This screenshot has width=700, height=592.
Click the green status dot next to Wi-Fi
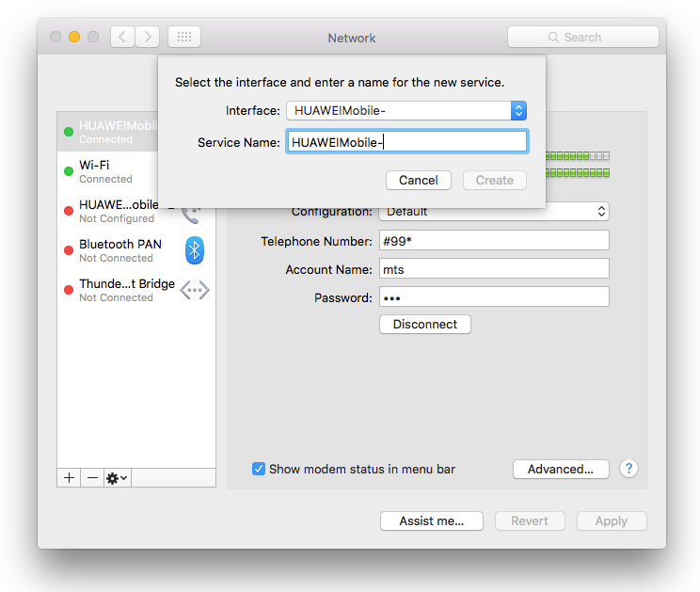(x=69, y=171)
